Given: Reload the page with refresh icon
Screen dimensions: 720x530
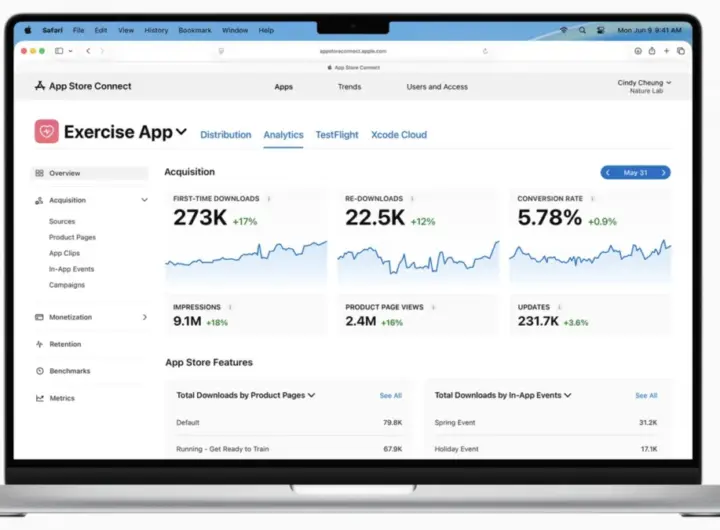Looking at the screenshot, I should tap(485, 51).
